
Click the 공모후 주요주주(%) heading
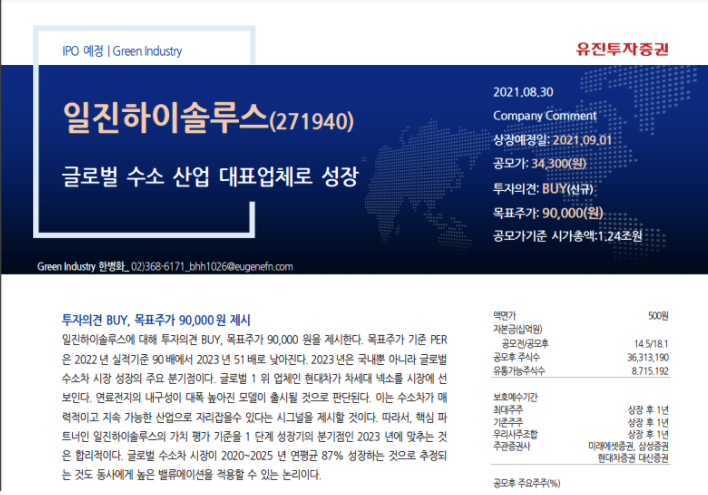click(x=526, y=484)
